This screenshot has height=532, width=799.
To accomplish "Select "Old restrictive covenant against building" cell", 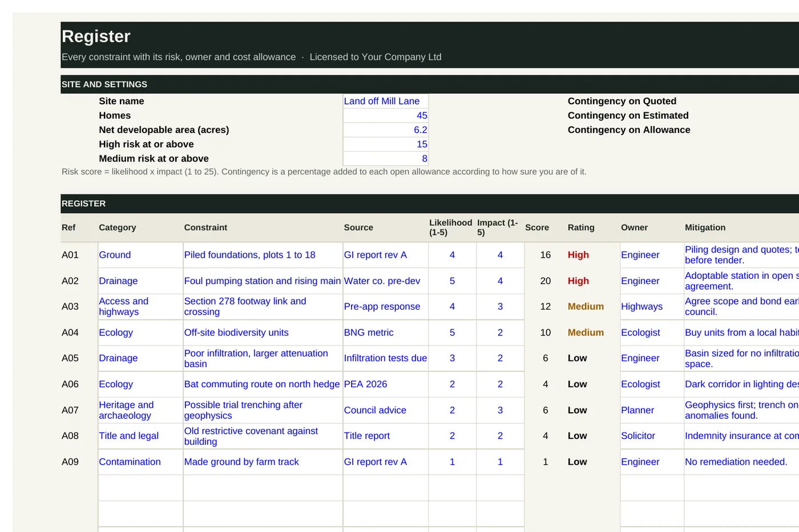I will pyautogui.click(x=263, y=436).
